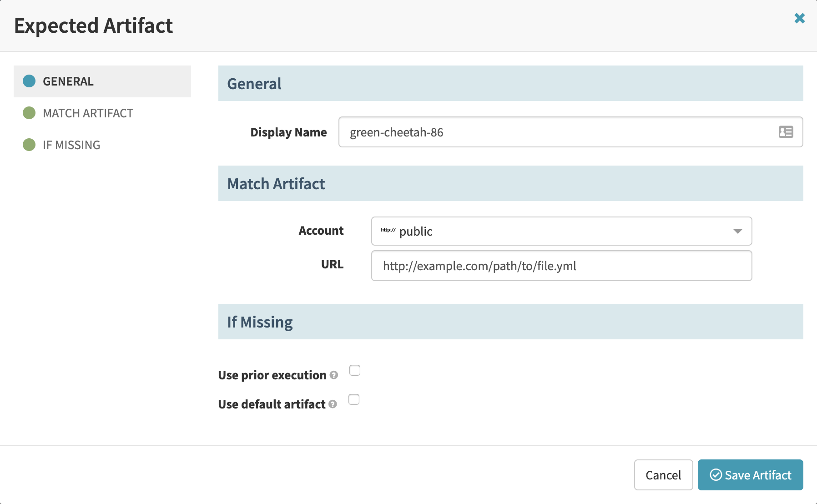Click the blue dot next to GENERAL
817x504 pixels.
click(29, 81)
